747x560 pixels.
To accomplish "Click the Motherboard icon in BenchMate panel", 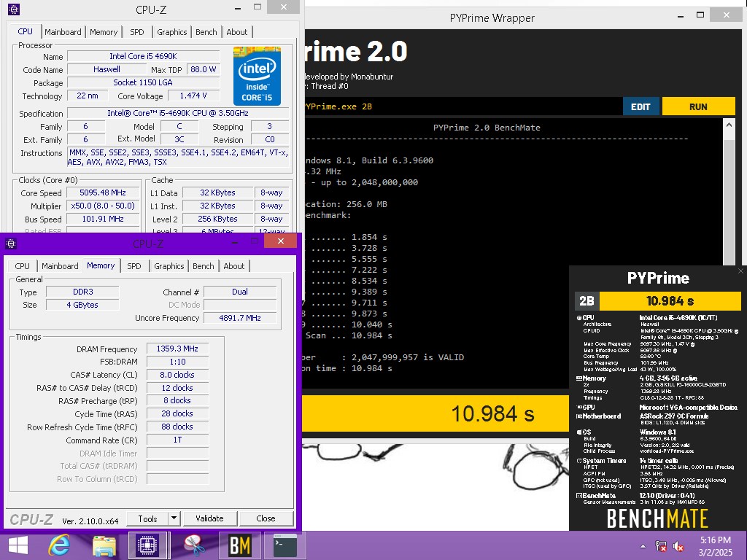I will pyautogui.click(x=578, y=416).
